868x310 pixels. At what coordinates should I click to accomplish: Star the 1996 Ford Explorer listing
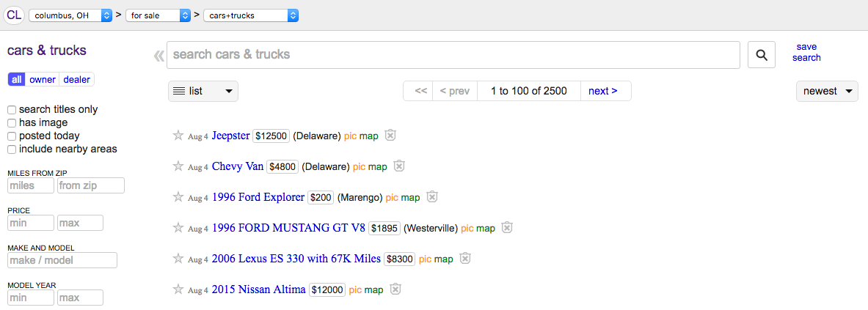(178, 197)
